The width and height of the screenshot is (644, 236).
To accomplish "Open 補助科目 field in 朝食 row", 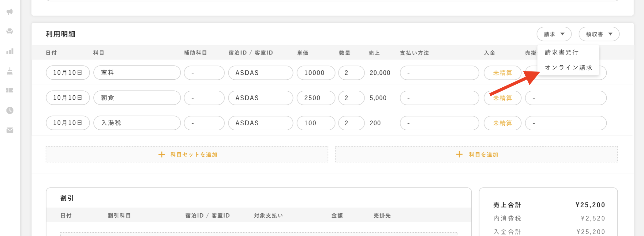I will point(204,98).
